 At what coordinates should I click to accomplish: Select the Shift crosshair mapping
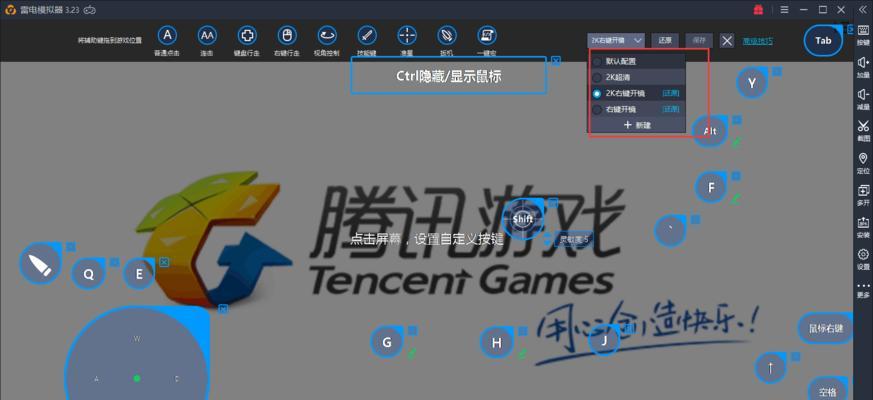[x=523, y=219]
